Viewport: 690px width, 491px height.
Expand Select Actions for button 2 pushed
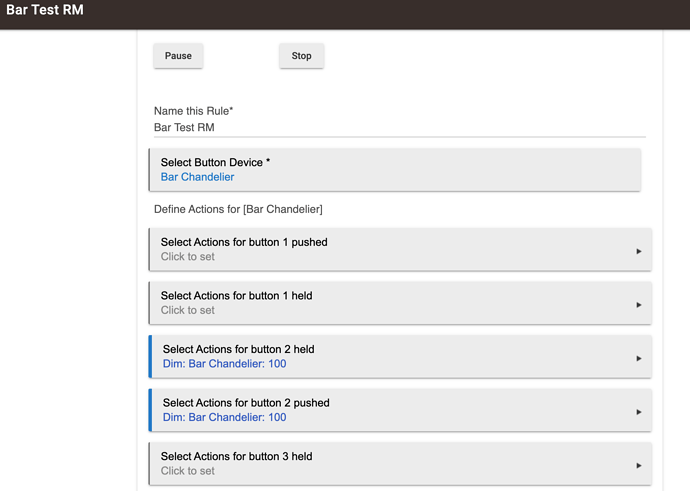(400, 410)
